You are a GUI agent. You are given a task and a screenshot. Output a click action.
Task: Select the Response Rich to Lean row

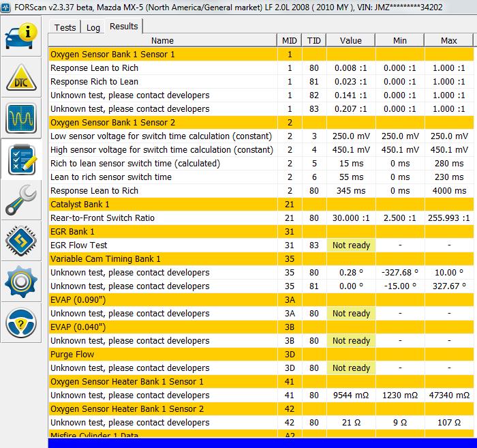coord(261,82)
